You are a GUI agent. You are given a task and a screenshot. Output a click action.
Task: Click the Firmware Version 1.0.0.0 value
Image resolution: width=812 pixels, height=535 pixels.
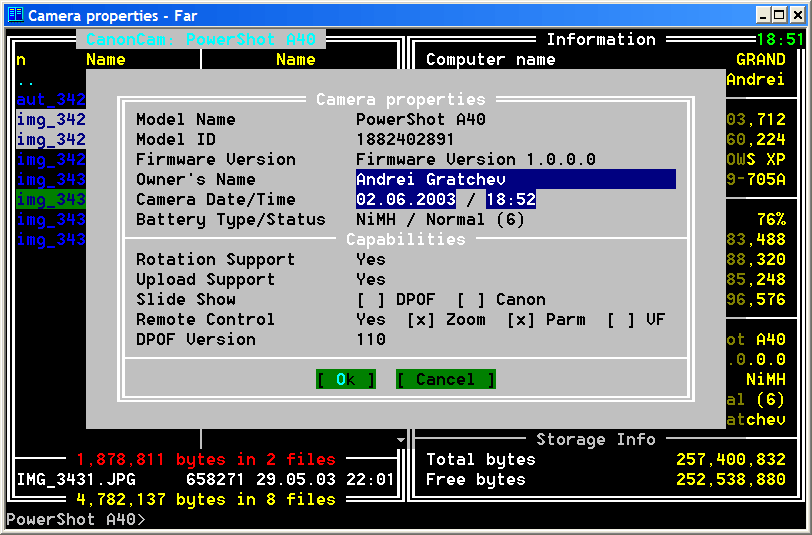tap(476, 160)
